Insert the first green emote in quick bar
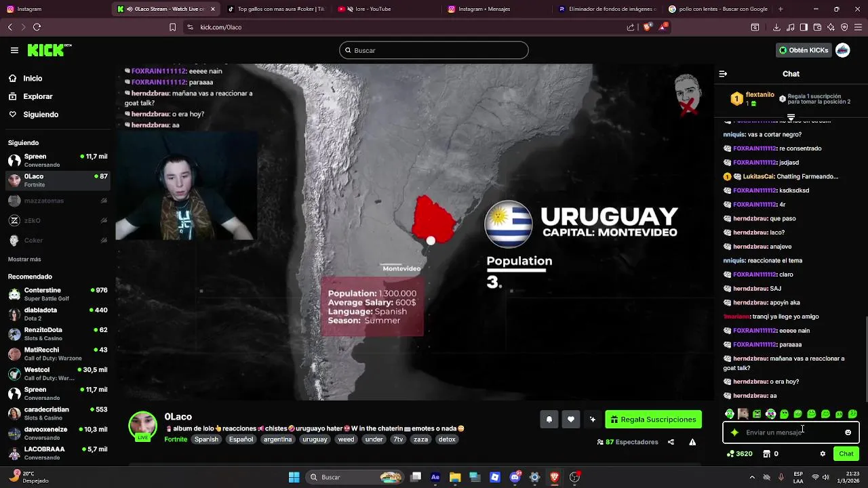868x488 pixels. (x=730, y=414)
